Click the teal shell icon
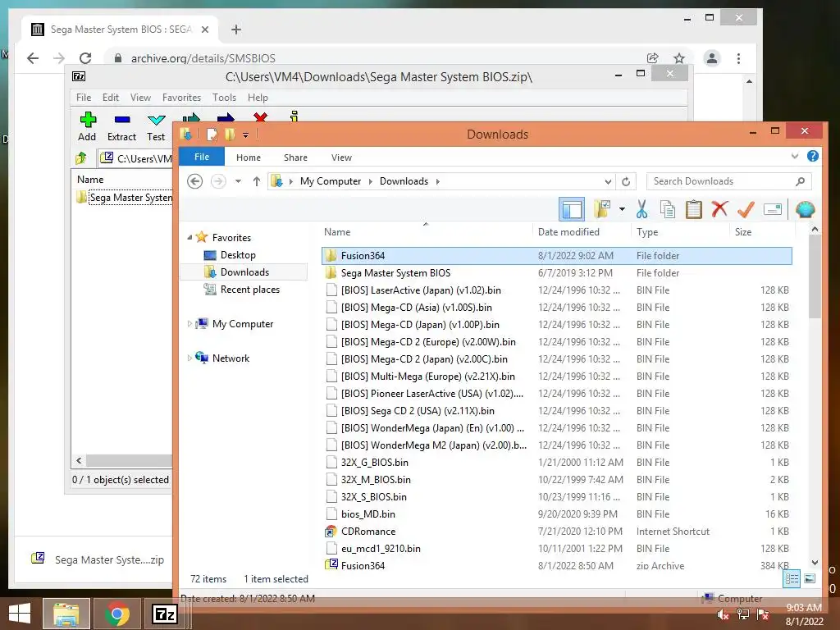 [806, 209]
